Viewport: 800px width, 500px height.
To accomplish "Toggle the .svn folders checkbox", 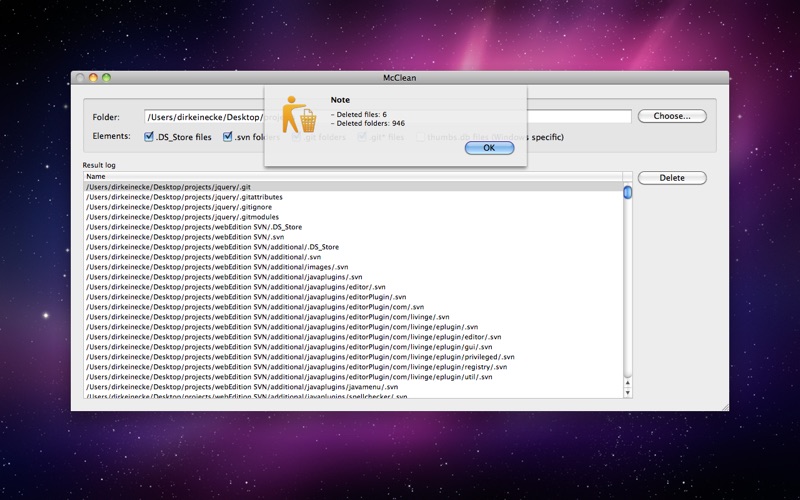I will coord(228,137).
